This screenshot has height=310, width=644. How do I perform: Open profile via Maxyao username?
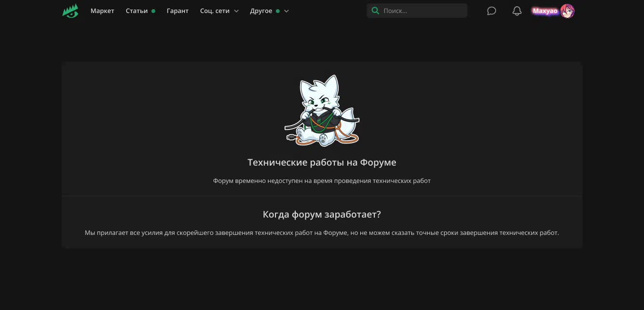(x=545, y=11)
